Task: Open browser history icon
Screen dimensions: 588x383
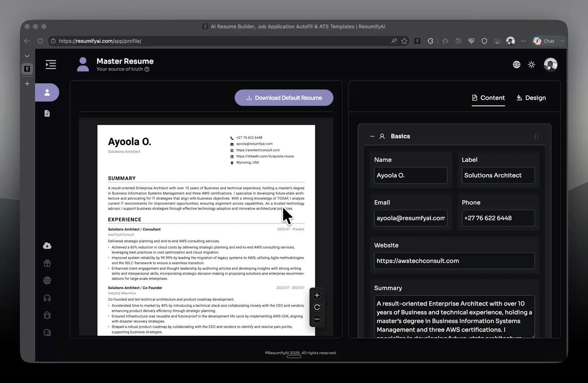Action: point(458,41)
